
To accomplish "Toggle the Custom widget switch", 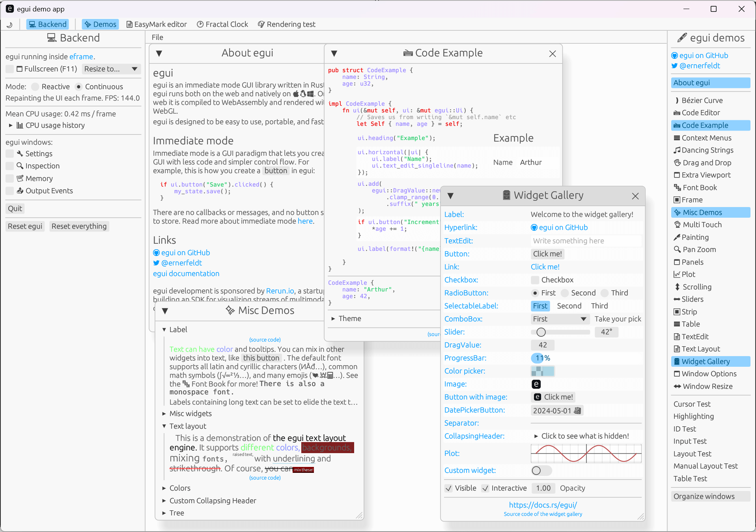I will (541, 470).
